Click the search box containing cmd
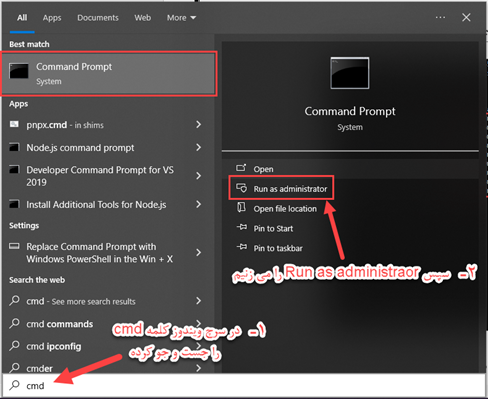 pos(244,385)
